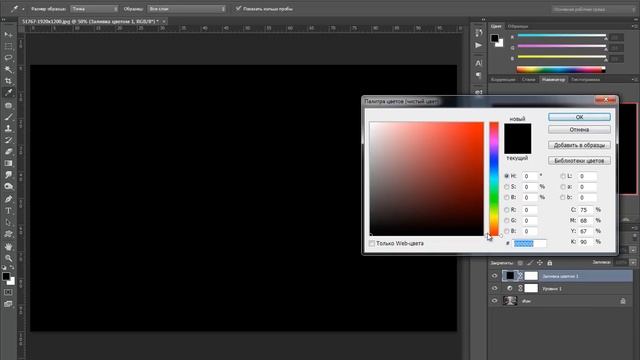Select the Shape tool
Screen dimensions: 640x360
click(8, 234)
